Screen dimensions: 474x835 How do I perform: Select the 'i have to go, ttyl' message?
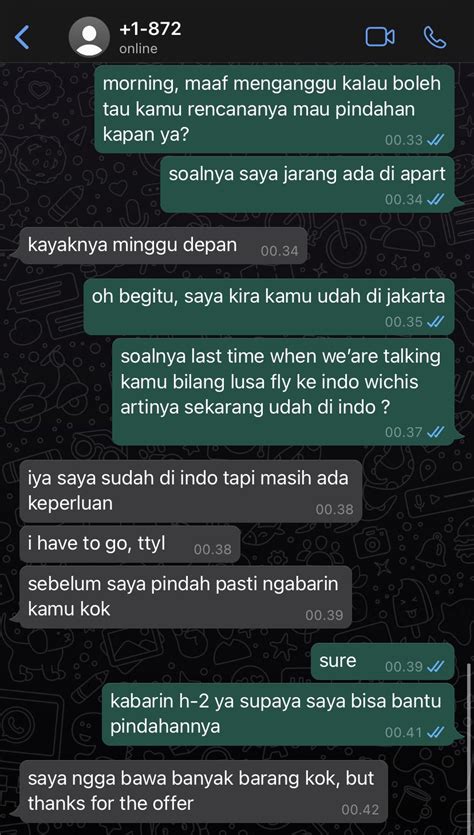click(129, 544)
